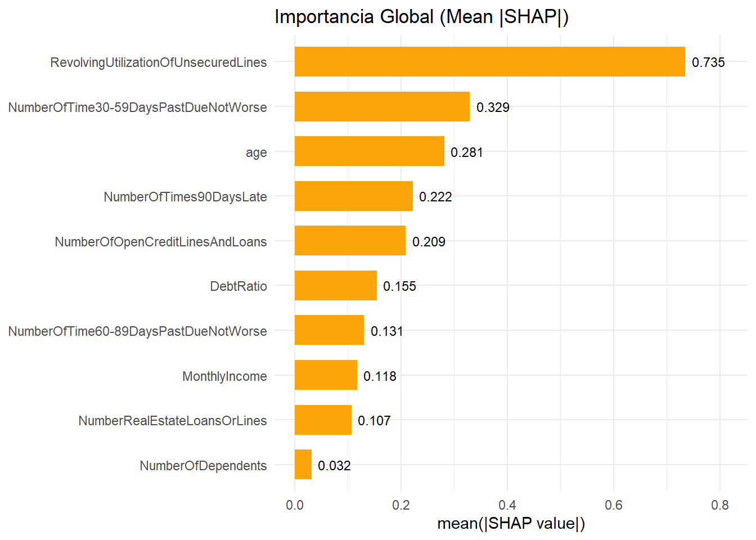This screenshot has height=540, width=756.
Task: Click the RevolvingUtilizationOfUnsecuredLines orange bar
Action: click(x=489, y=62)
